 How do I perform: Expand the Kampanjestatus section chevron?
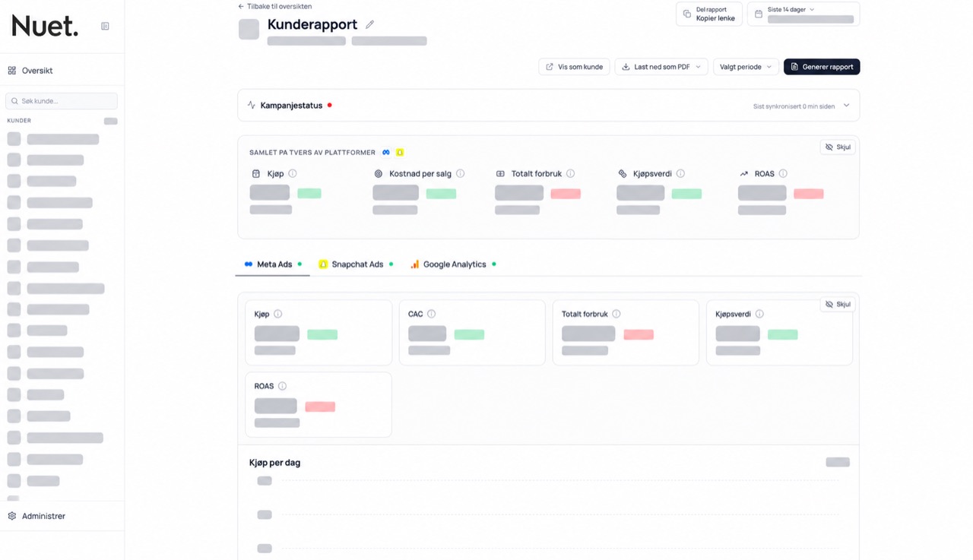pos(846,106)
